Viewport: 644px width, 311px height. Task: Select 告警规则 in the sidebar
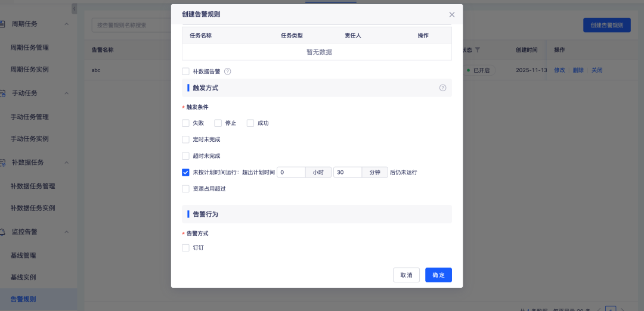[38, 300]
